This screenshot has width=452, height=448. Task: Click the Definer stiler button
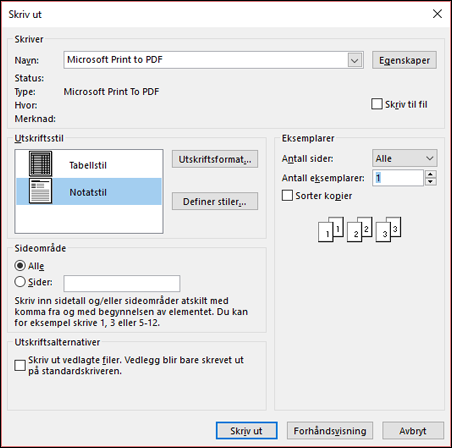pos(215,201)
